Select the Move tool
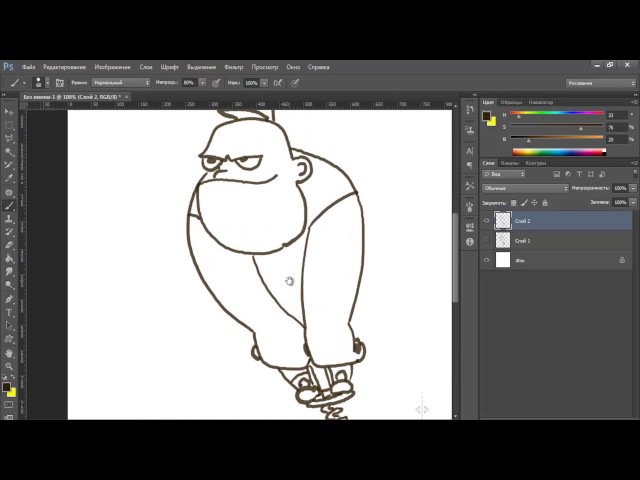 (9, 112)
